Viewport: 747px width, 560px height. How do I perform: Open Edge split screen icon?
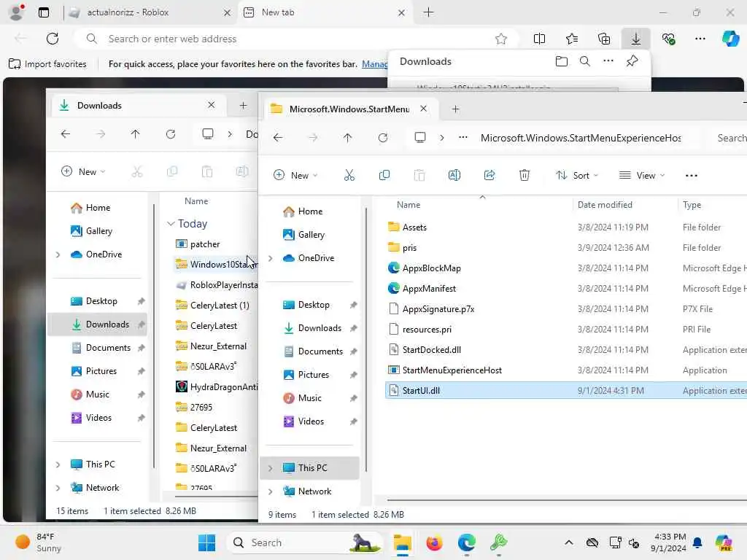pos(539,39)
